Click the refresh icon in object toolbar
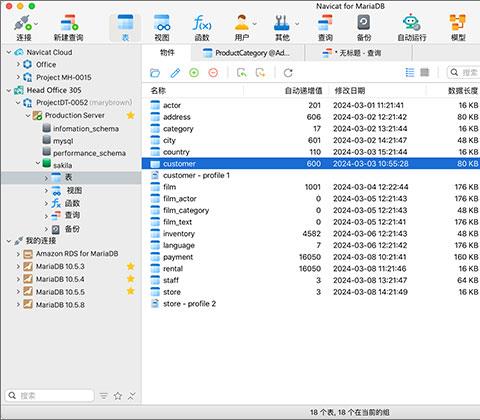This screenshot has height=420, width=480. coord(288,73)
